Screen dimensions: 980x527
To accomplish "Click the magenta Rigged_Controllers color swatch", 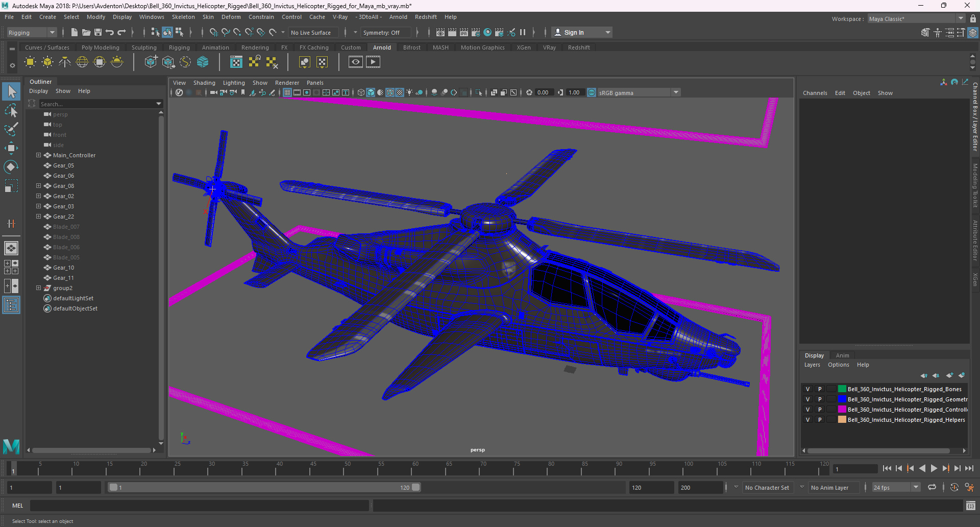I will [x=842, y=410].
